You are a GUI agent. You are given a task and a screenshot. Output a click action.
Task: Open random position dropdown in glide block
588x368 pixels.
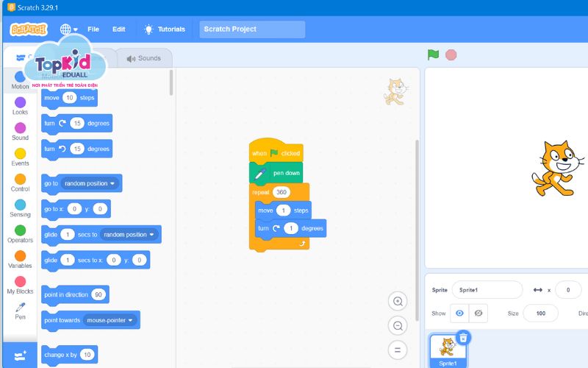(129, 235)
